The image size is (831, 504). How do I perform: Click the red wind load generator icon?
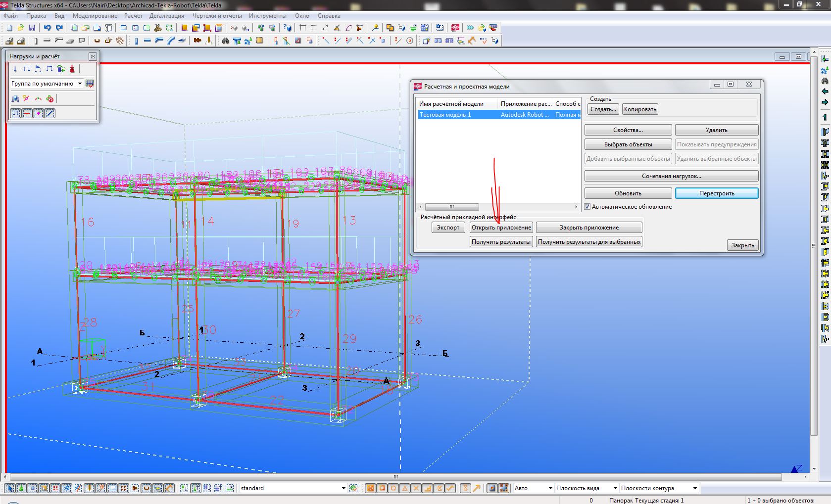tap(72, 69)
